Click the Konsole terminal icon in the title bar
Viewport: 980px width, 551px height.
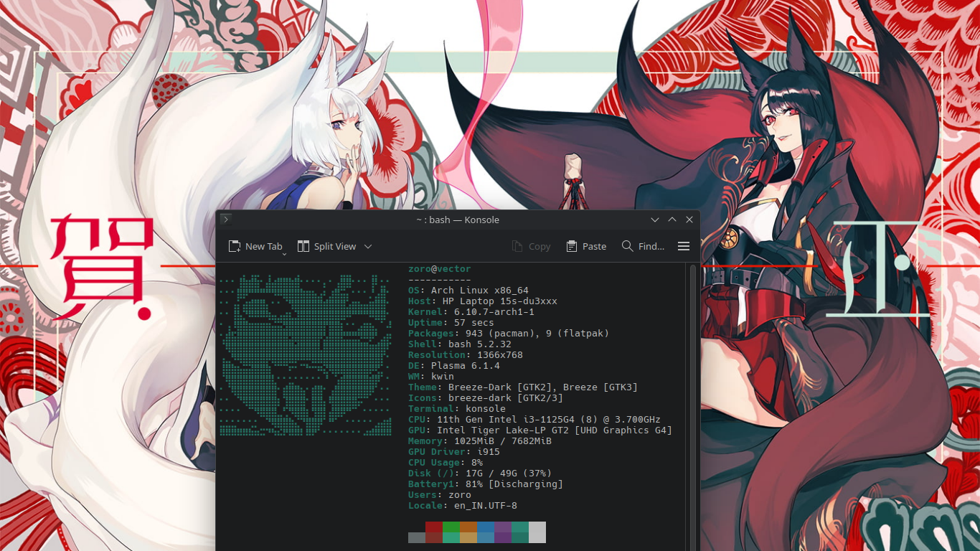click(226, 220)
